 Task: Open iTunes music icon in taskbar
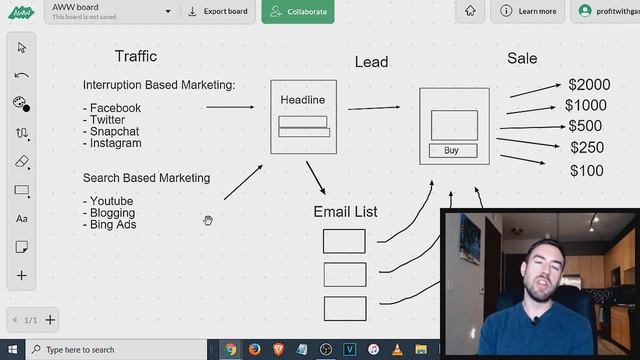(x=373, y=350)
